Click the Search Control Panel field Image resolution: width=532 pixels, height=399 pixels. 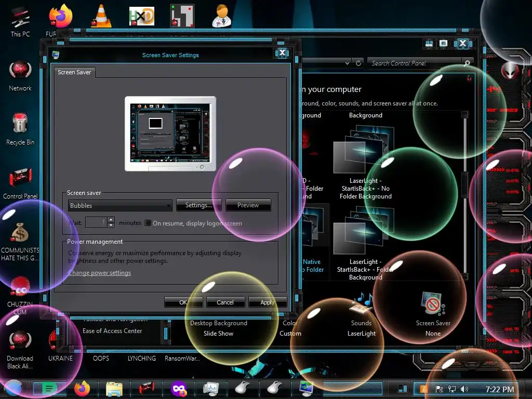[416, 63]
